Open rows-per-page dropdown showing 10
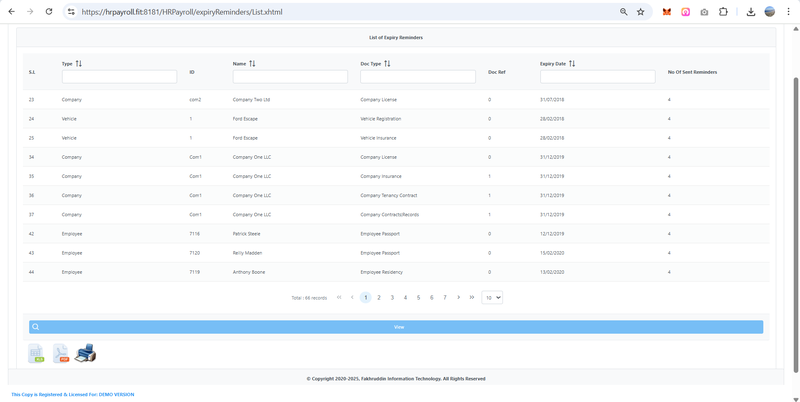The width and height of the screenshot is (800, 402). (x=492, y=297)
